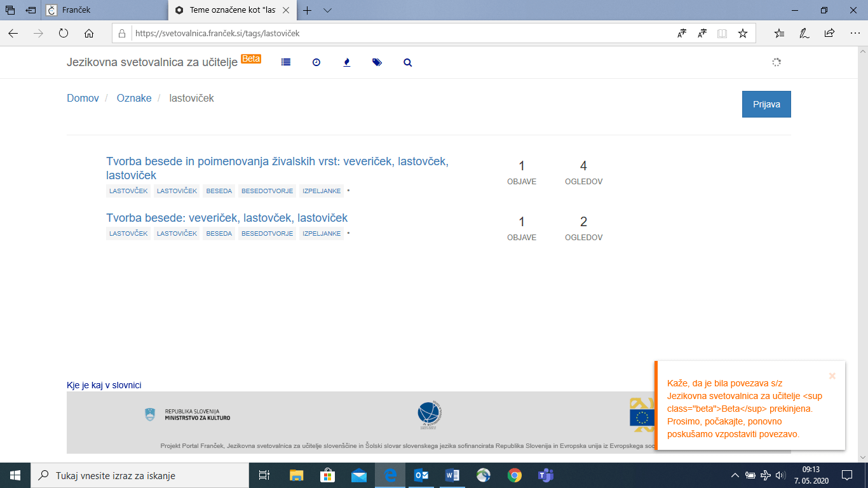Open browser Share icon
868x488 pixels.
[x=829, y=34]
